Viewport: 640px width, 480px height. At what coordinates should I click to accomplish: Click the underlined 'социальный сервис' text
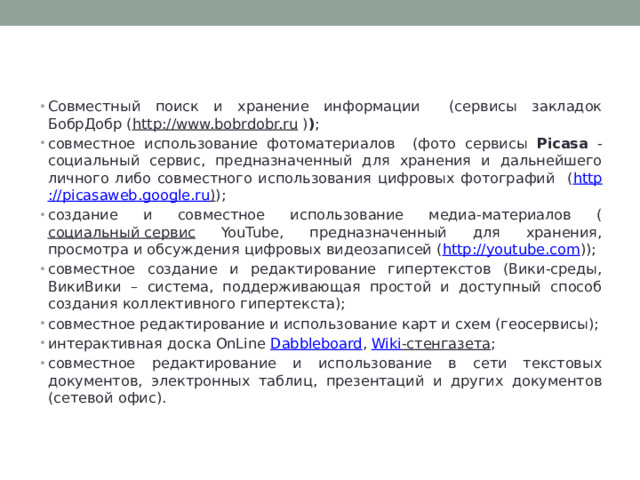point(122,232)
